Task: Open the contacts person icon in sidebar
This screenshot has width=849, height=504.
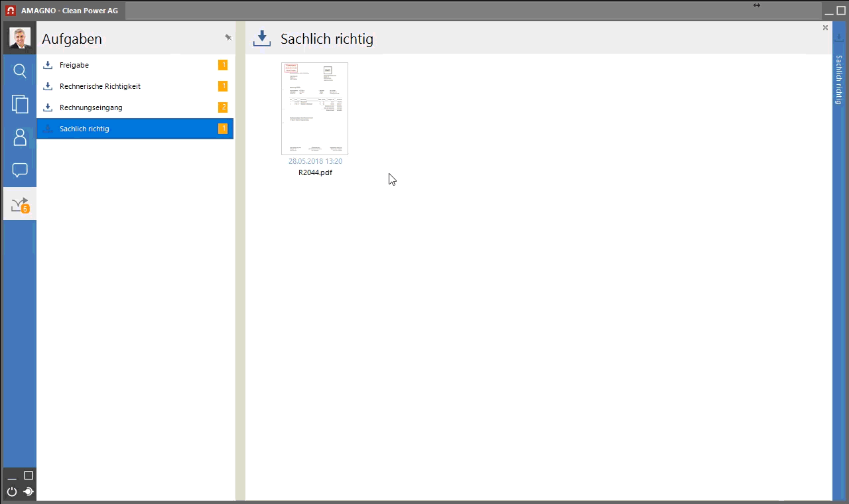Action: [x=20, y=137]
